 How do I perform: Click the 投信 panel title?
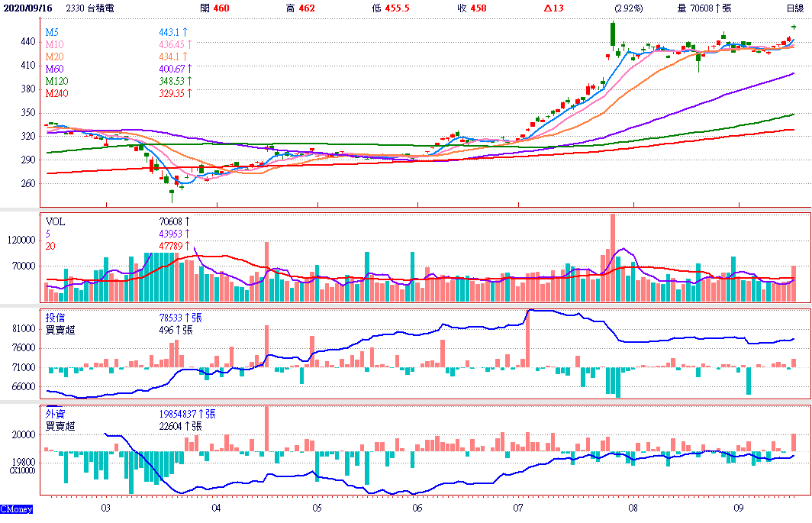(x=55, y=318)
